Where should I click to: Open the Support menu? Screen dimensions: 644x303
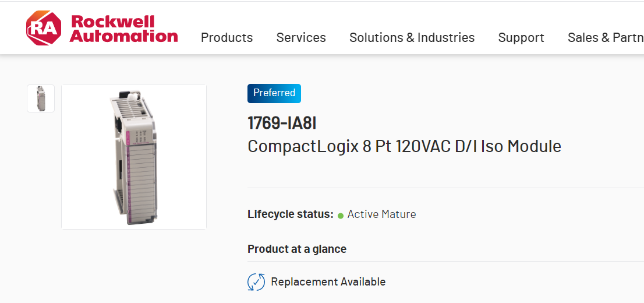coord(521,37)
